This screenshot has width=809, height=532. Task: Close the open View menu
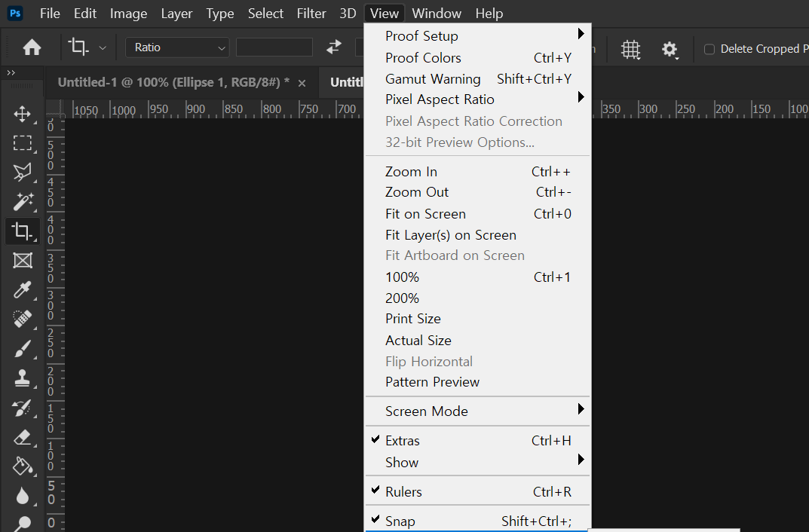coord(385,14)
